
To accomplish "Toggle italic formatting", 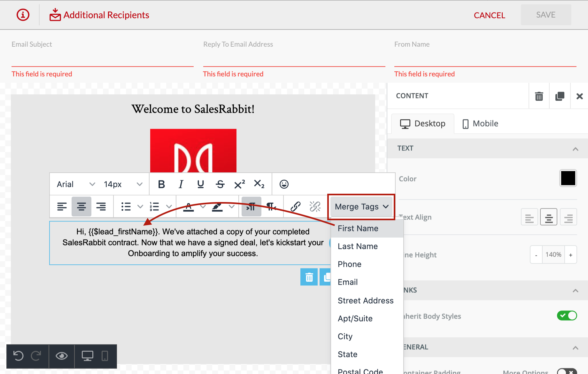I will coord(181,184).
